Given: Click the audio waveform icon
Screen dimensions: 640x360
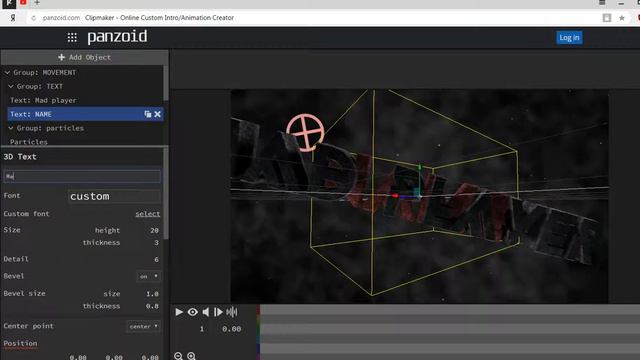Looking at the screenshot, I should coord(232,312).
